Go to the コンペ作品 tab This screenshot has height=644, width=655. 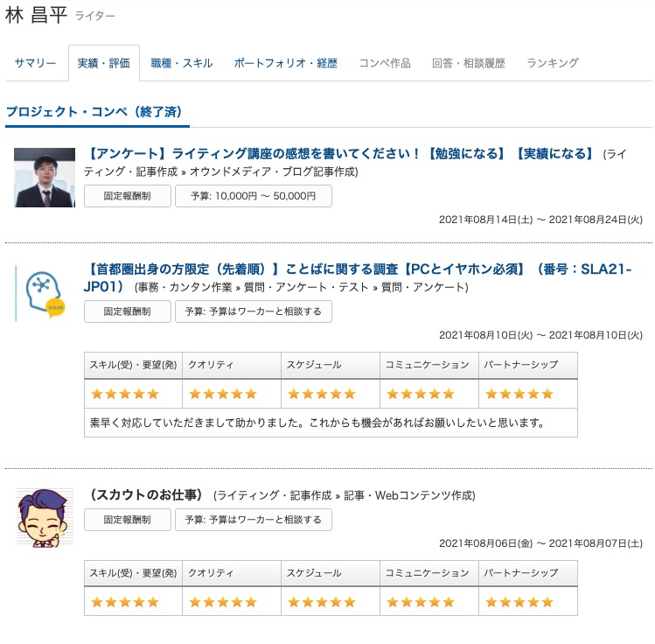(x=385, y=63)
